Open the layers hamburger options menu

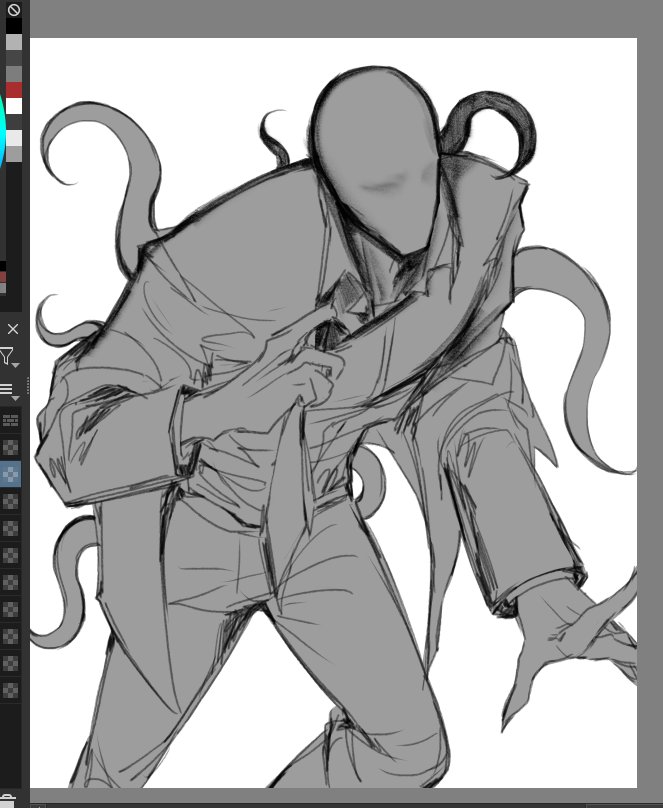9,390
